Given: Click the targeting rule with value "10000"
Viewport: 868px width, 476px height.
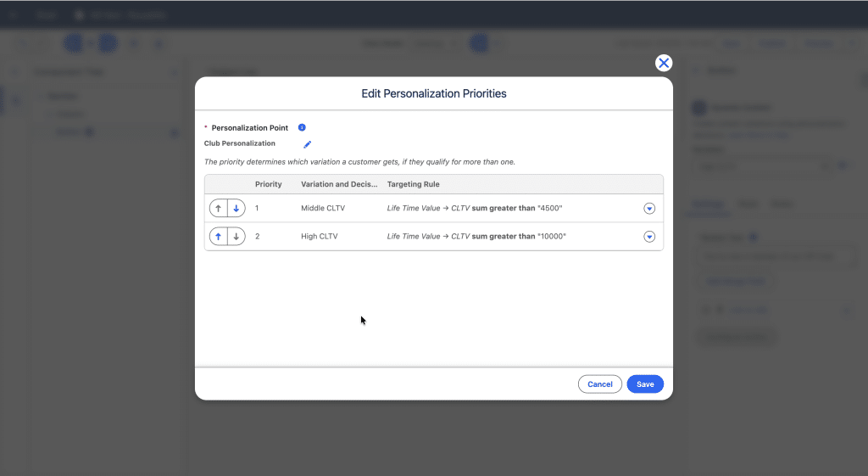Looking at the screenshot, I should (x=476, y=237).
